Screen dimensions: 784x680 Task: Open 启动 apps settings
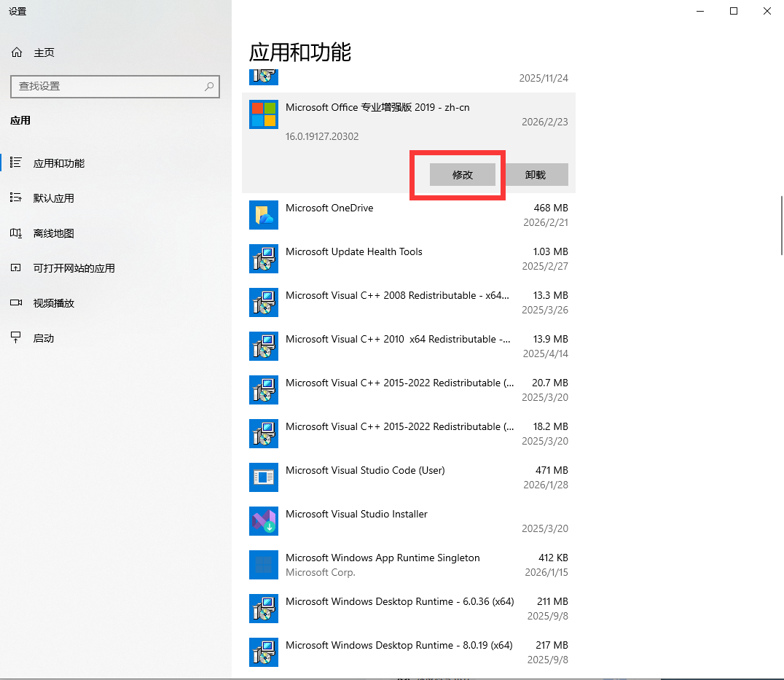tap(116, 338)
